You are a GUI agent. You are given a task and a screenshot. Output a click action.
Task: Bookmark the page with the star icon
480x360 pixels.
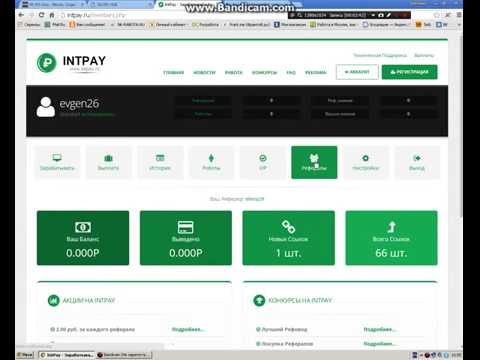click(437, 15)
